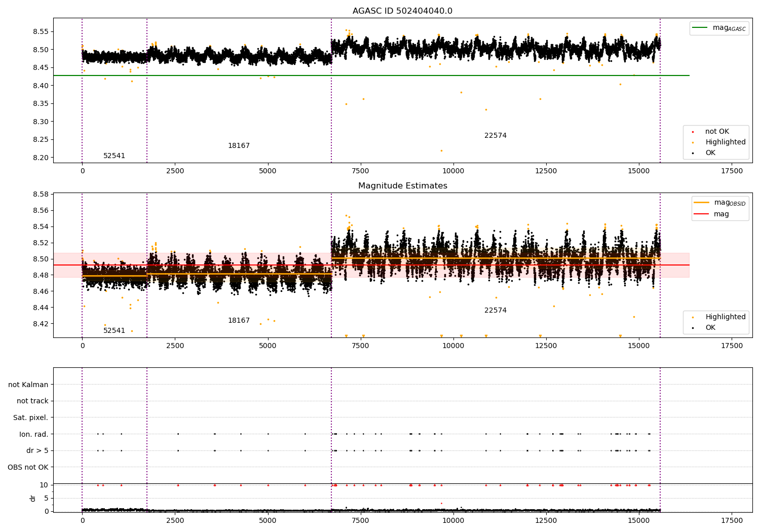Viewport: 760px width, 532px height.
Task: Click the 8.42 y-axis tick label
Action: (x=41, y=324)
